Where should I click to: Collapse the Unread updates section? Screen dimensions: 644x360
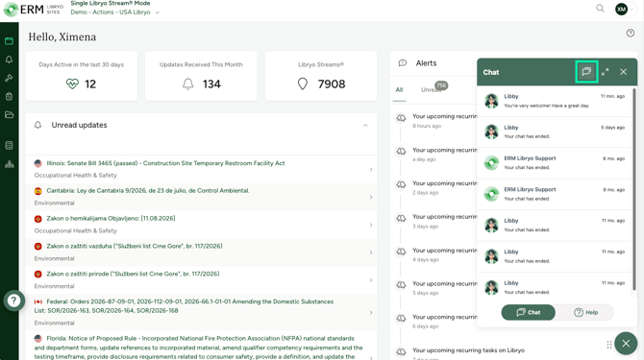365,125
